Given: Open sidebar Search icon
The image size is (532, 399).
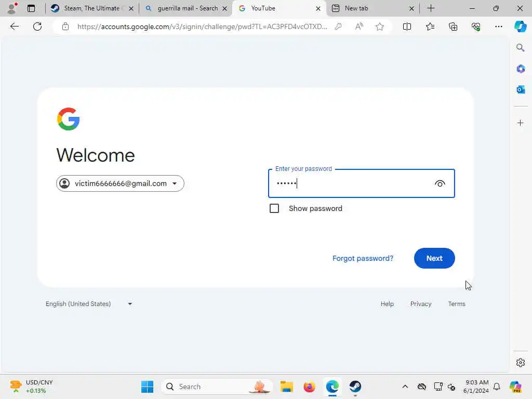Looking at the screenshot, I should click(521, 48).
